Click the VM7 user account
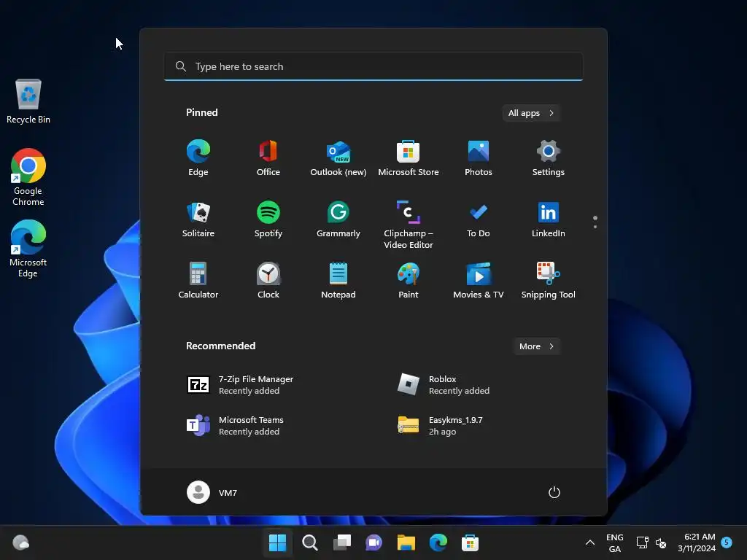The height and width of the screenshot is (560, 747). (212, 492)
